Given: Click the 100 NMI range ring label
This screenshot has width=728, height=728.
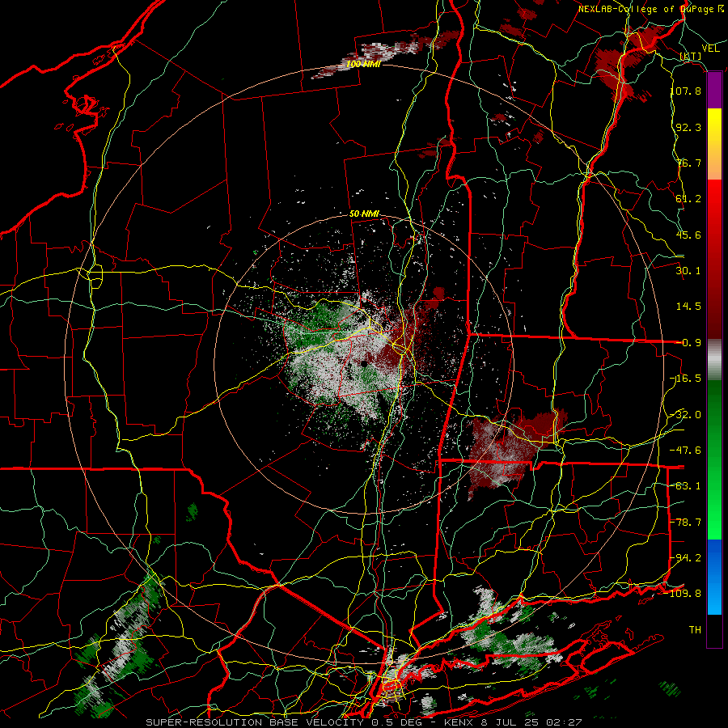Looking at the screenshot, I should [x=363, y=64].
